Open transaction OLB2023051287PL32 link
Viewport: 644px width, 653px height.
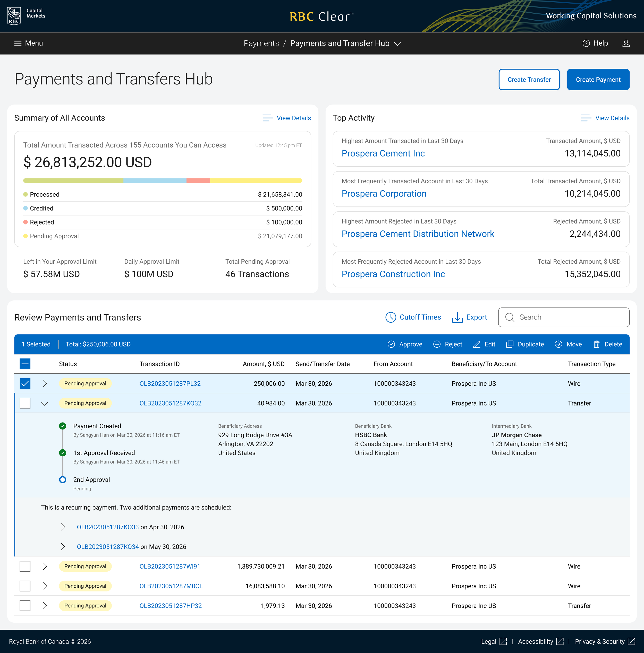170,383
